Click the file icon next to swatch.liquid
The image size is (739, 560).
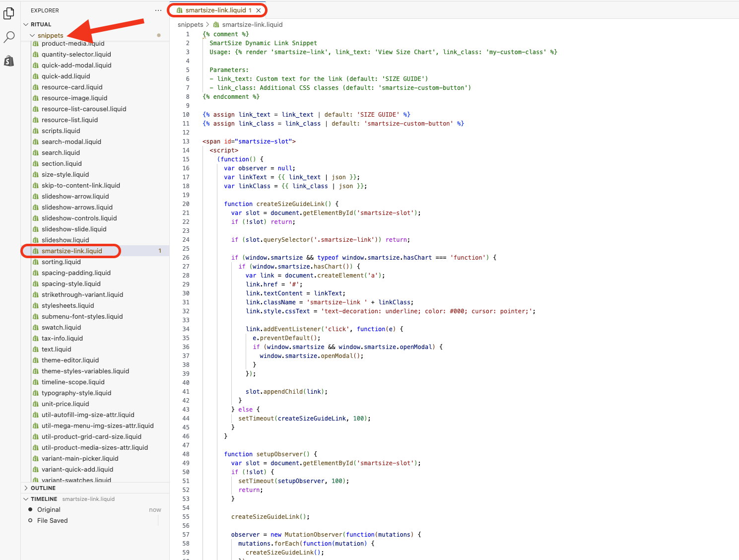tap(36, 328)
